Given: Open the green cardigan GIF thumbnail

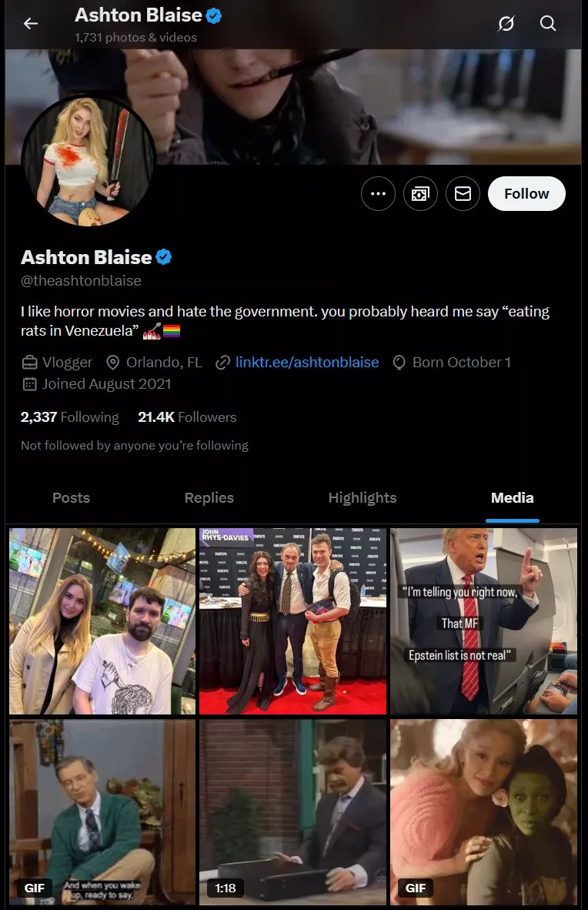Looking at the screenshot, I should coord(102,812).
